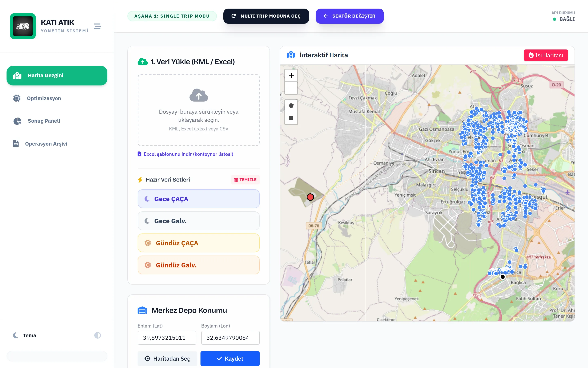Click the moon icon next to Tema
The image size is (588, 368).
[x=15, y=335]
